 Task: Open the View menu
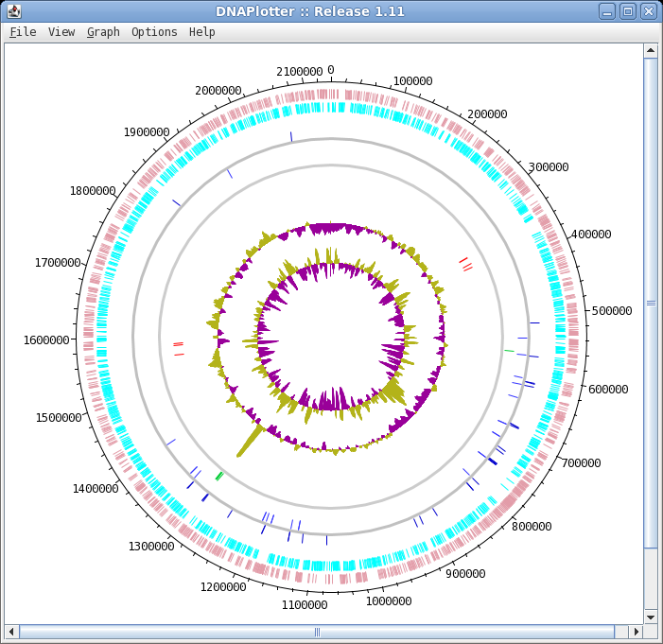pyautogui.click(x=61, y=31)
